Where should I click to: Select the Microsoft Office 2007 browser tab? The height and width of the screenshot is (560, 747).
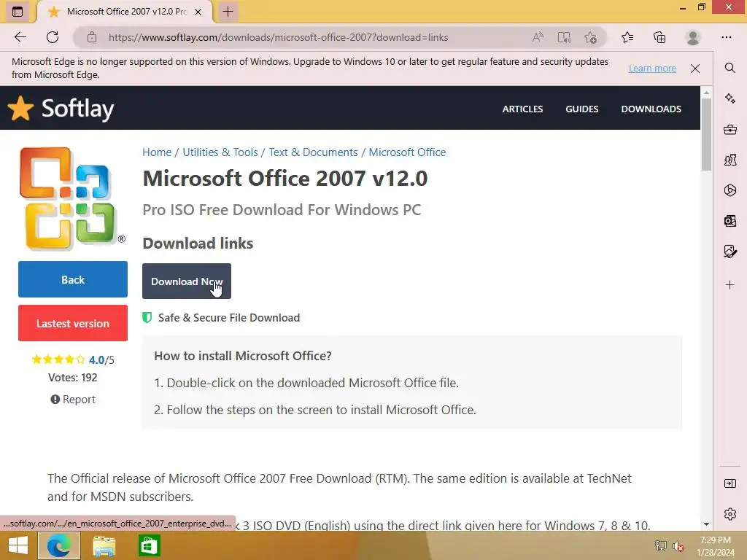(126, 12)
